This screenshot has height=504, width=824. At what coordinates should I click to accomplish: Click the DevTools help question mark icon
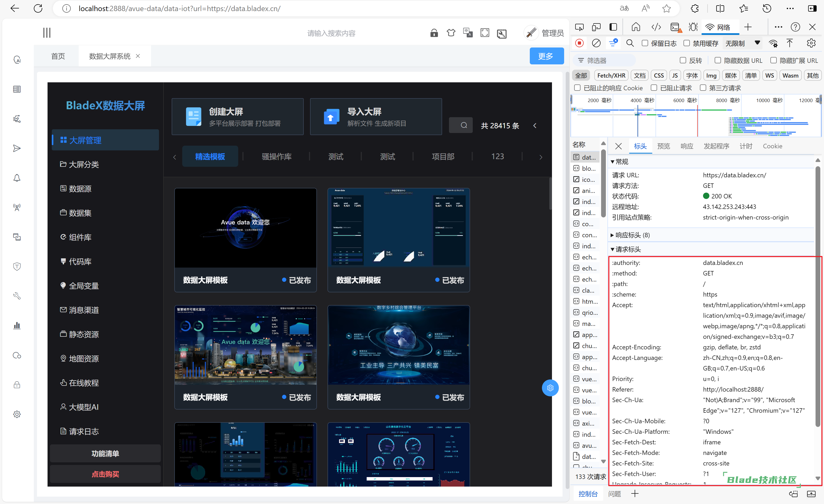click(x=795, y=27)
